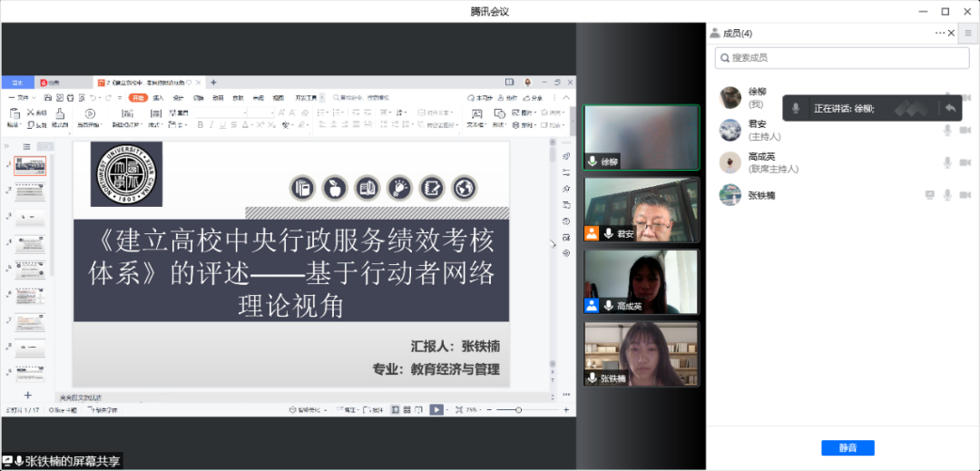Open the 文件 menu dropdown
The height and width of the screenshot is (471, 980).
tap(23, 97)
